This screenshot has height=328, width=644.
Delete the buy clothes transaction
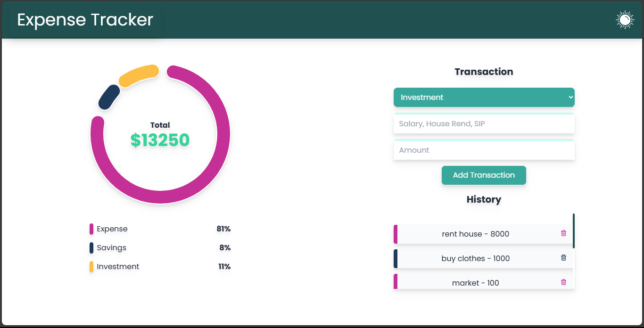(563, 258)
